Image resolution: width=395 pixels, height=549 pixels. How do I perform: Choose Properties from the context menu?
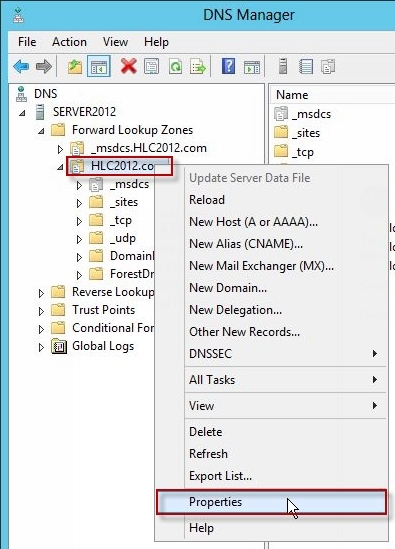point(271,502)
